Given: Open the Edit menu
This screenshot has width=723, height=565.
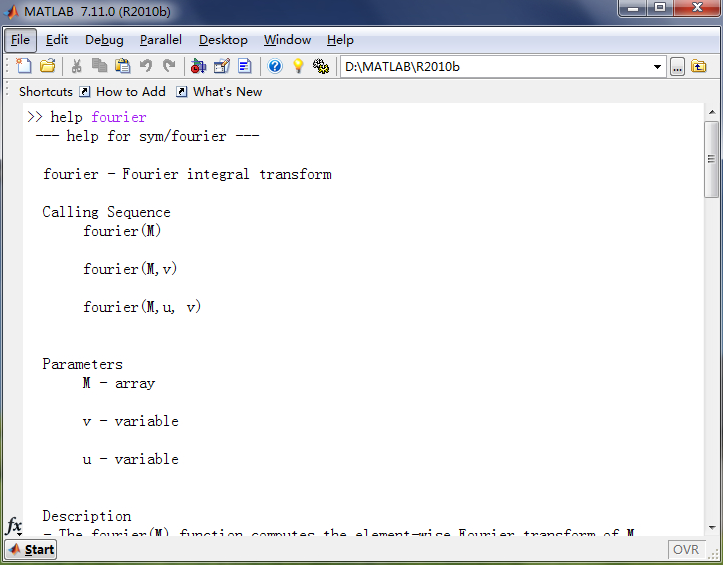Looking at the screenshot, I should tap(57, 40).
